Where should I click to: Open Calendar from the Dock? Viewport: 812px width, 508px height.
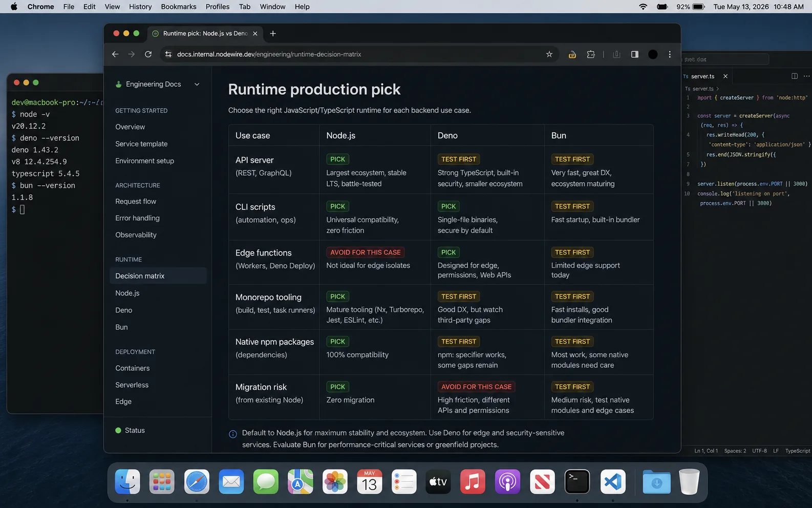(370, 481)
